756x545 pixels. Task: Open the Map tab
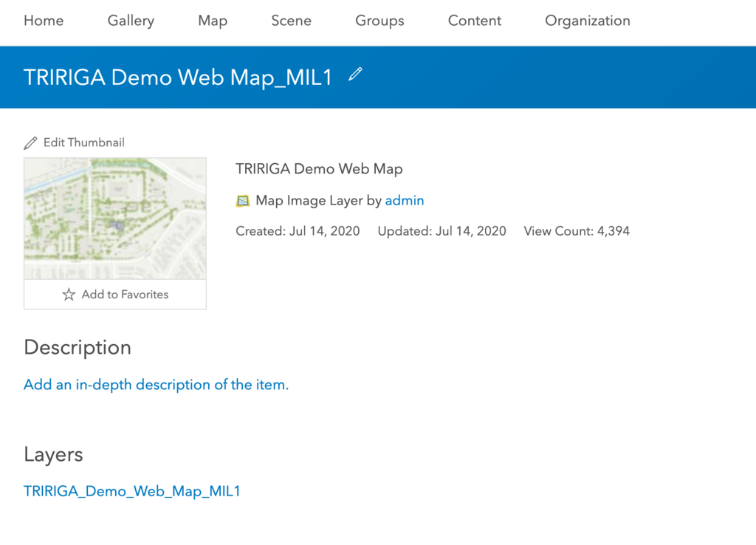(213, 21)
